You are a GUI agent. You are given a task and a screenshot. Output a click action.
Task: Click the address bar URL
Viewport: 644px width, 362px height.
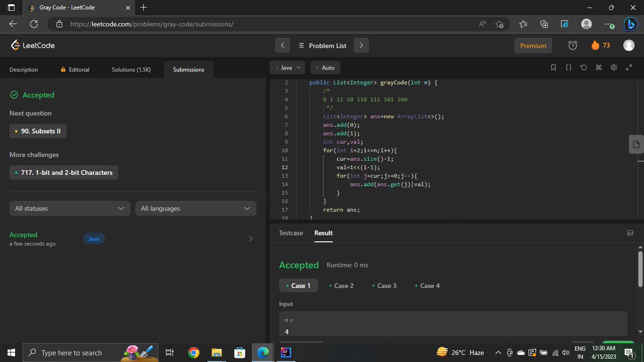point(152,24)
